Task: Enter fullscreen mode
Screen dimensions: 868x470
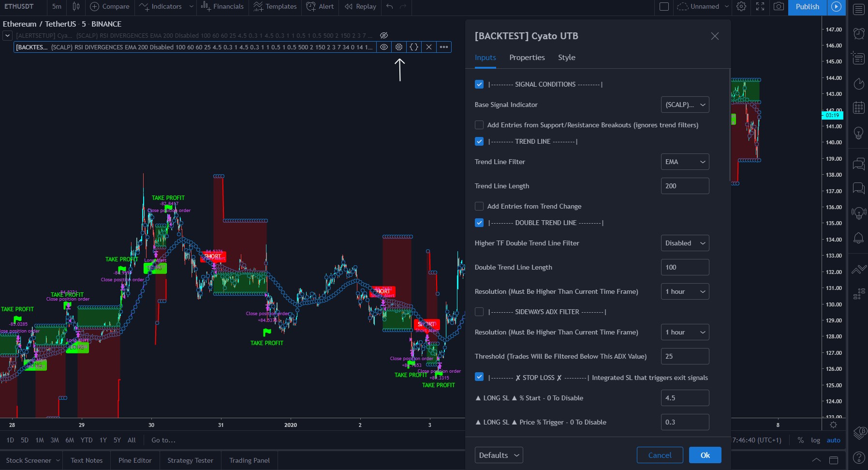Action: coord(760,6)
